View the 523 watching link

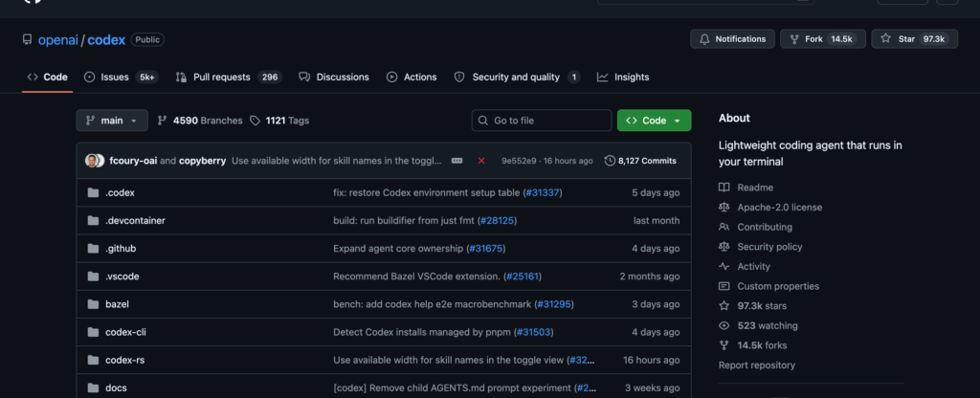click(758, 325)
